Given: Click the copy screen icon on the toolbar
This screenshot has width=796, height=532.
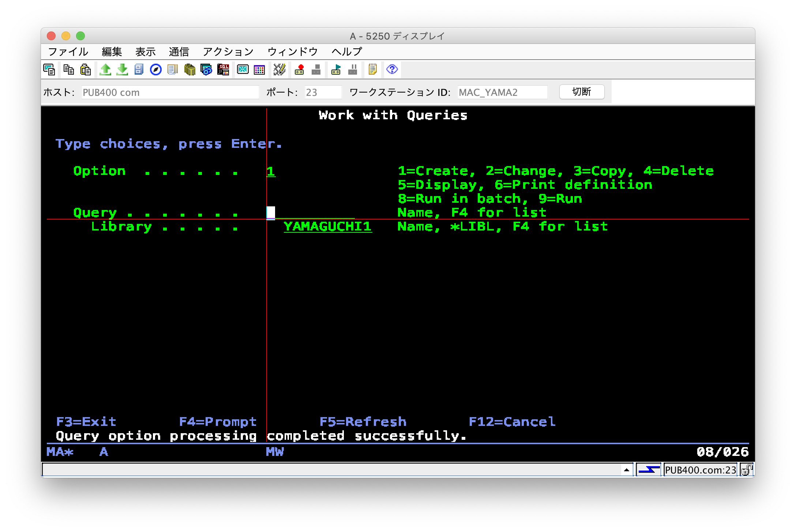Looking at the screenshot, I should 50,70.
